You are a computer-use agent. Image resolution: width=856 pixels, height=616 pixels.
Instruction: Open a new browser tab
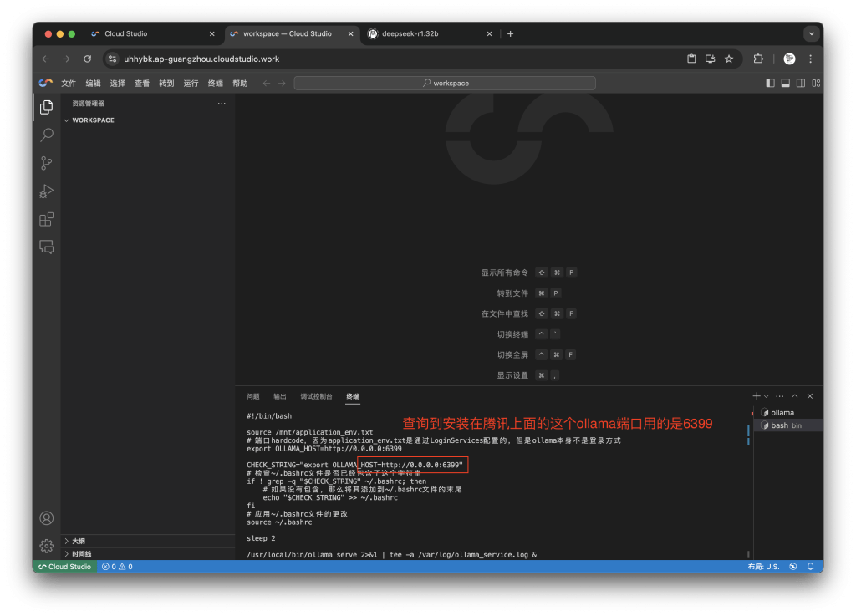510,33
